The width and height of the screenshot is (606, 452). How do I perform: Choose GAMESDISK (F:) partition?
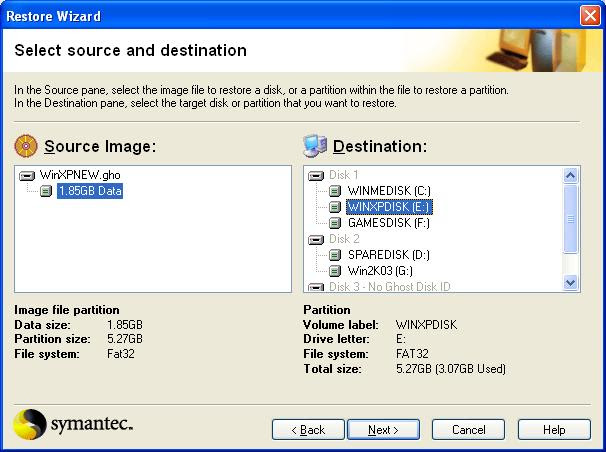point(389,223)
